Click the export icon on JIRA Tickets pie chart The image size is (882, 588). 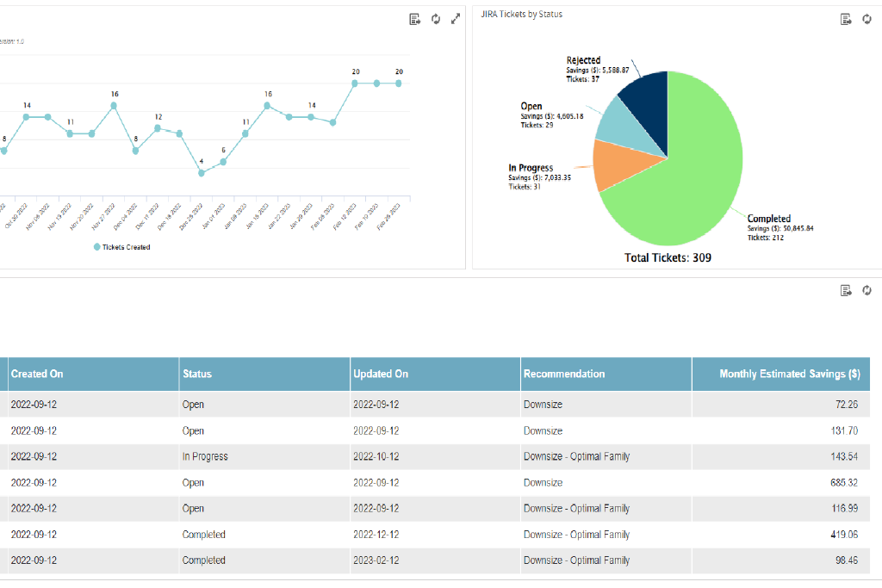pos(847,18)
